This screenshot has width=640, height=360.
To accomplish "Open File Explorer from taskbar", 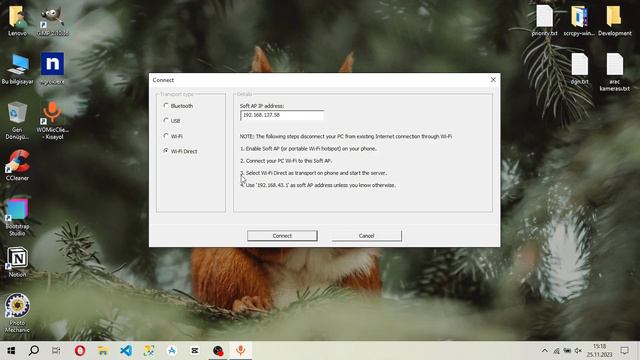I will click(103, 351).
